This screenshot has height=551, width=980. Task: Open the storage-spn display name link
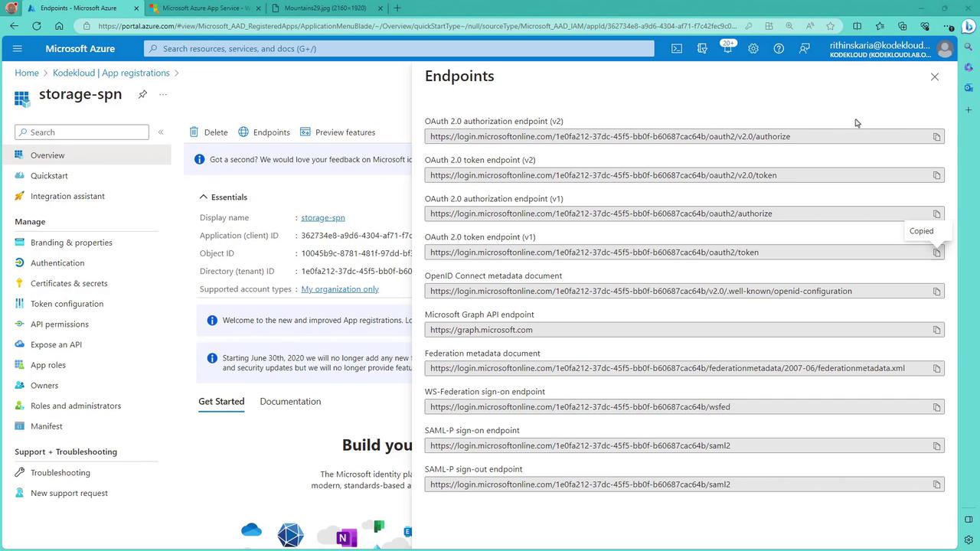pos(323,217)
